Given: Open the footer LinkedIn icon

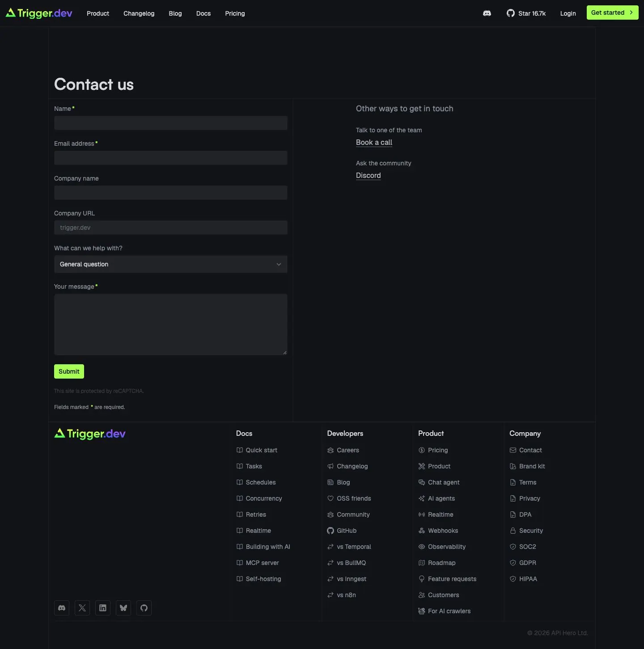Looking at the screenshot, I should [x=103, y=608].
